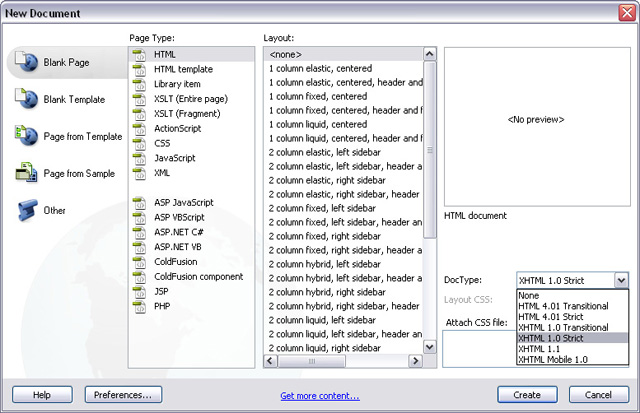Select '2 column elastic, left sidebar' layout
640x413 pixels.
344,152
